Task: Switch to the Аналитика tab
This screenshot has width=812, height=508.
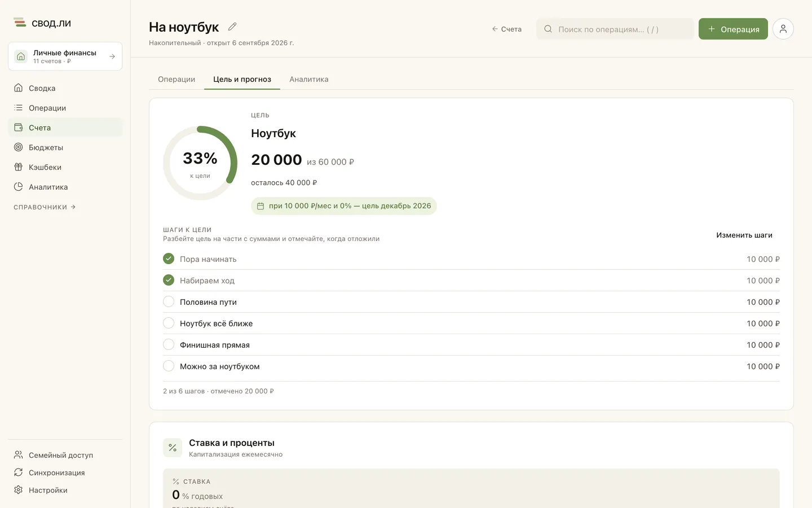Action: tap(309, 79)
